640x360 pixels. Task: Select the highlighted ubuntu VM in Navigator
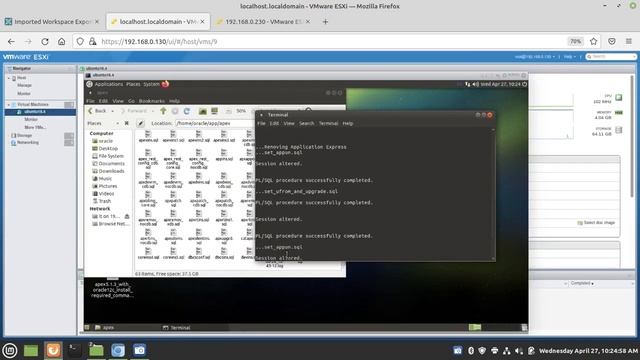coord(40,112)
